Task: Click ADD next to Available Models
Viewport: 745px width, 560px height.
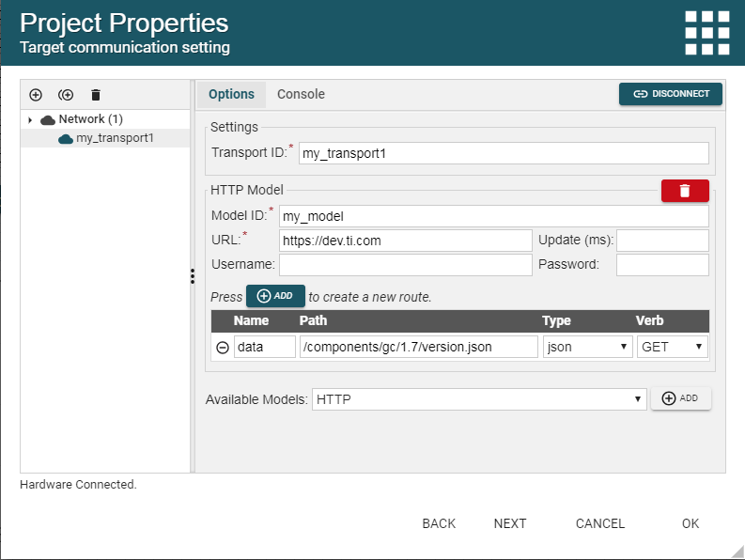Action: (680, 398)
